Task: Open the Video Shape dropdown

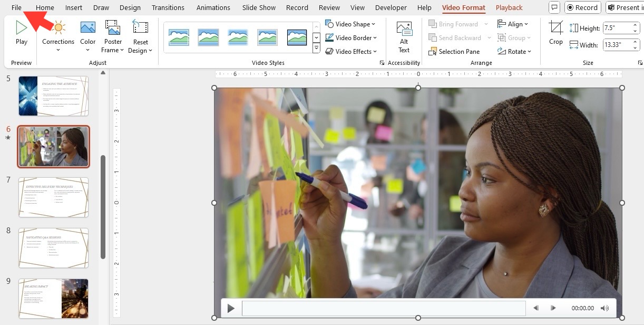Action: pos(350,24)
